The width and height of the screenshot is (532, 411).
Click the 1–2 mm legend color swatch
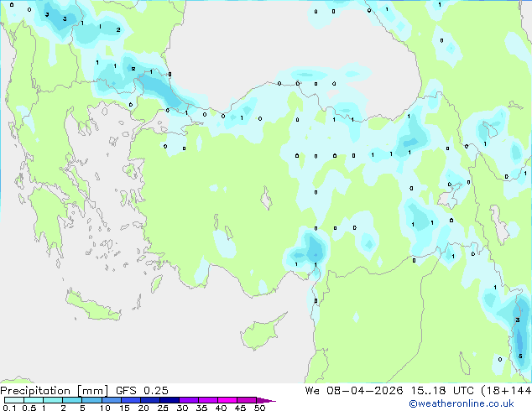click(x=53, y=400)
